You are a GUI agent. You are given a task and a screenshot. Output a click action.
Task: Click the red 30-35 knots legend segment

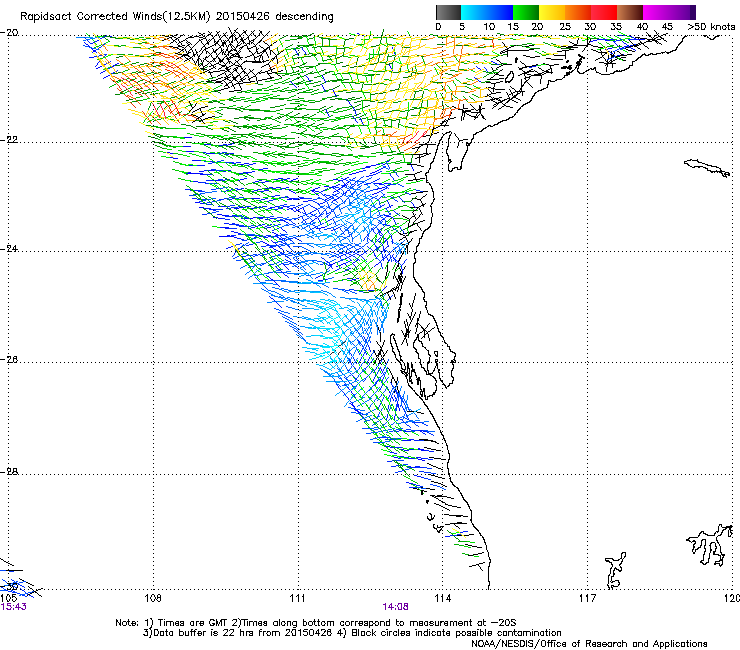[x=604, y=12]
